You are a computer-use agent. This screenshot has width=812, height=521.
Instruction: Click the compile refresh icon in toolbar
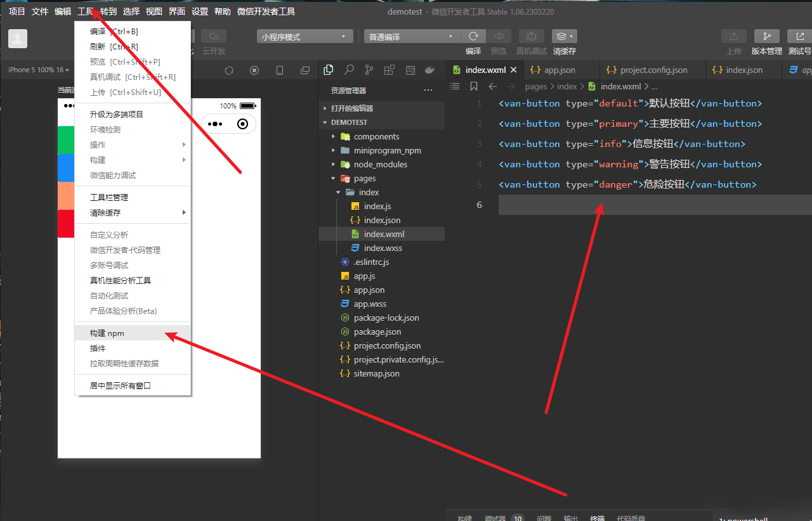point(473,37)
